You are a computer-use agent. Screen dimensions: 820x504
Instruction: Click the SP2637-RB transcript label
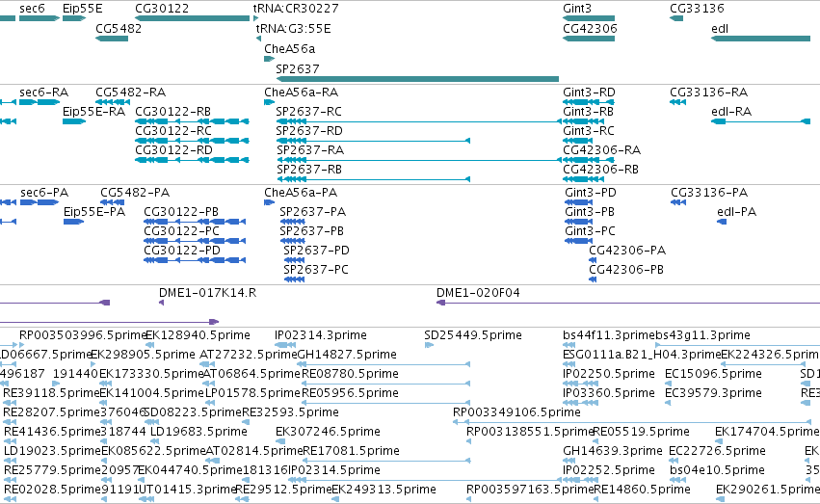click(308, 170)
